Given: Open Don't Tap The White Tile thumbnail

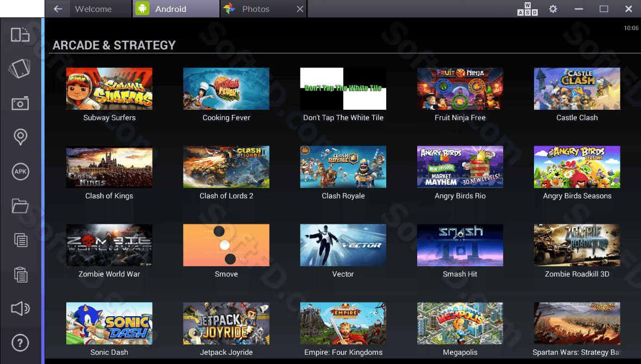Looking at the screenshot, I should [343, 89].
